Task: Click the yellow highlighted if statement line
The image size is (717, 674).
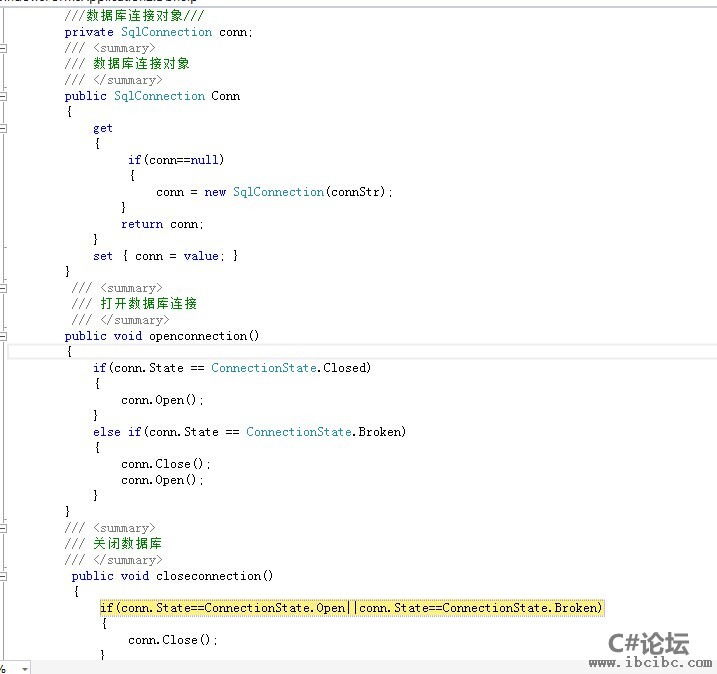Action: (351, 608)
